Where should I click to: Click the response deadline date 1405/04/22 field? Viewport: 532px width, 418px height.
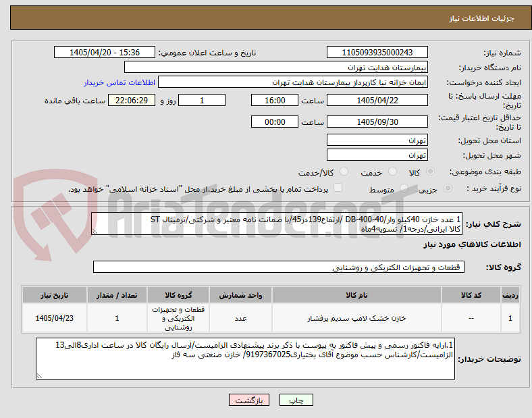377,101
